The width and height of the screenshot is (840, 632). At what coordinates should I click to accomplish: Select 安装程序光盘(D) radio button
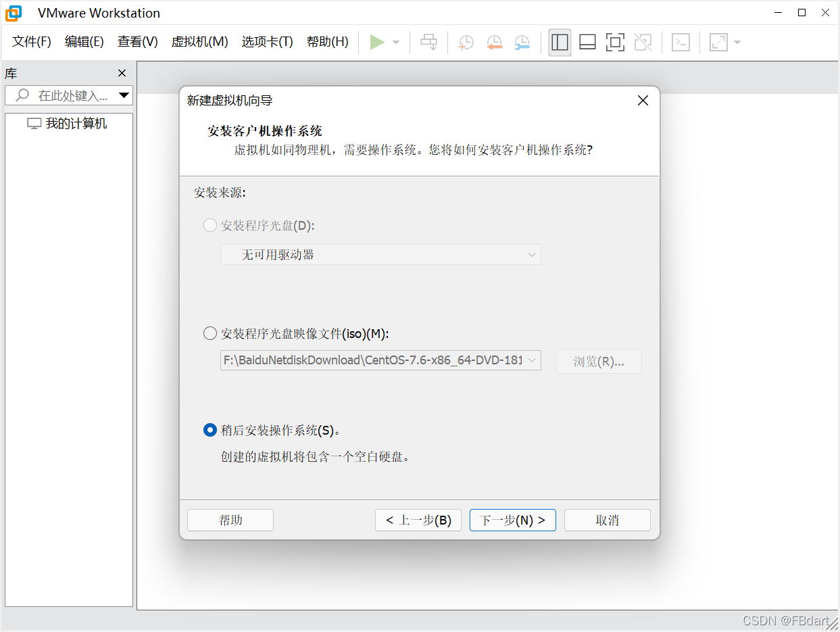pyautogui.click(x=210, y=225)
